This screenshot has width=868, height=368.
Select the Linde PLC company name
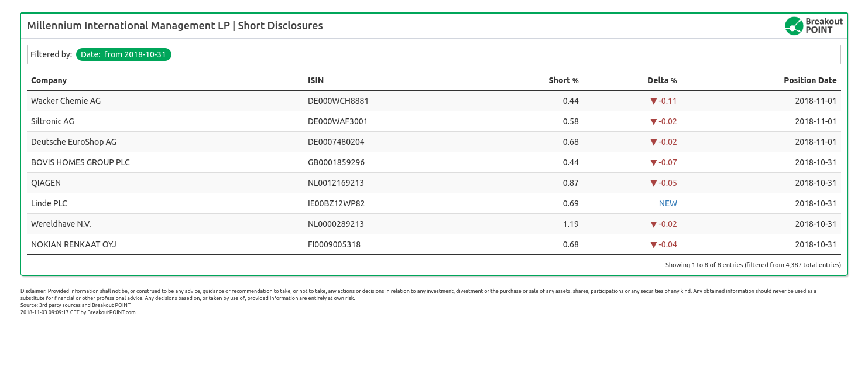[49, 203]
